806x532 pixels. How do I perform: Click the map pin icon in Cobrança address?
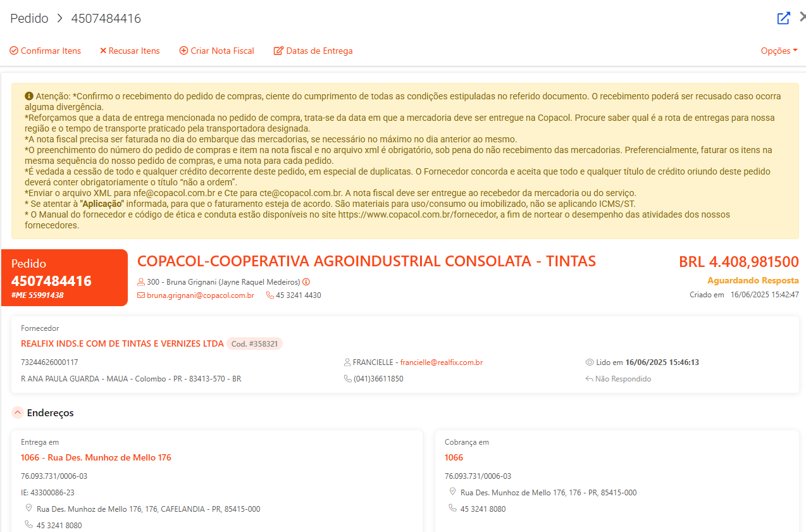(x=452, y=492)
